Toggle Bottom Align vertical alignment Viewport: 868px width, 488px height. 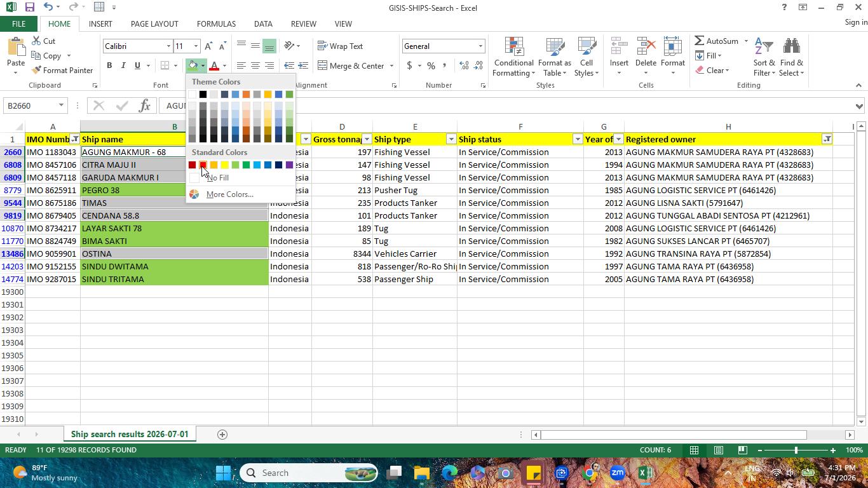[x=269, y=46]
